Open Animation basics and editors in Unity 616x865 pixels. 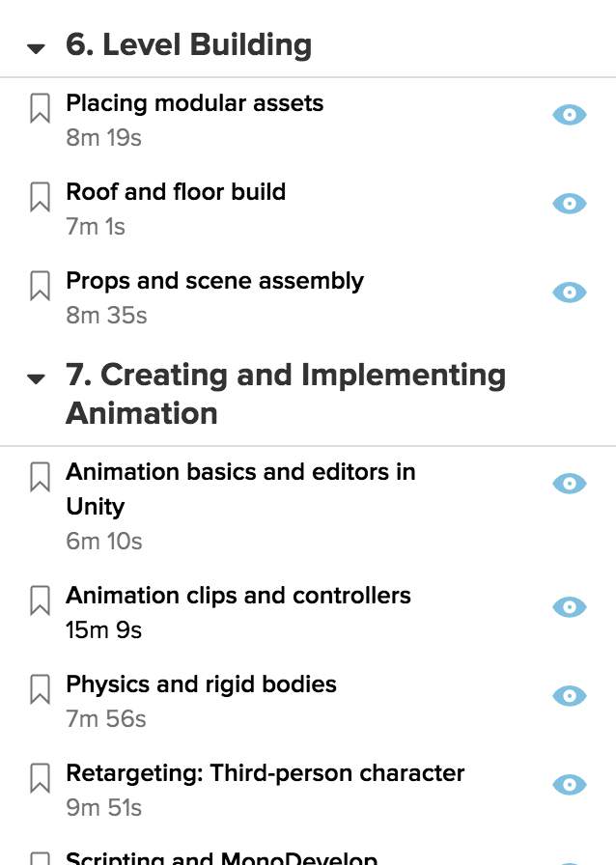pyautogui.click(x=240, y=489)
